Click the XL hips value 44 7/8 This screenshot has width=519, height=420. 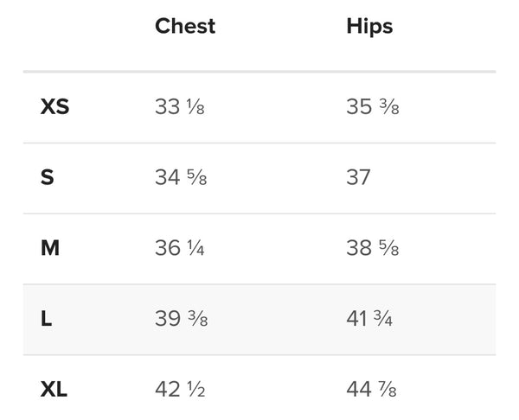click(371, 389)
